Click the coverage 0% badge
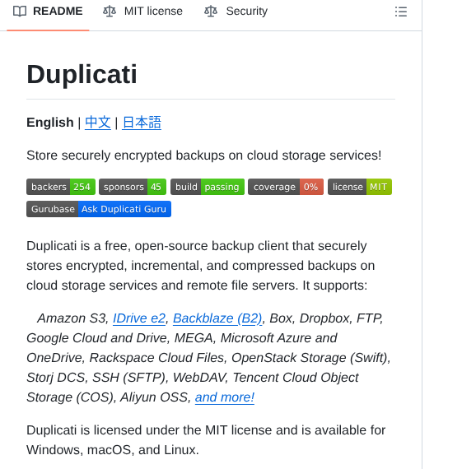 click(x=286, y=187)
